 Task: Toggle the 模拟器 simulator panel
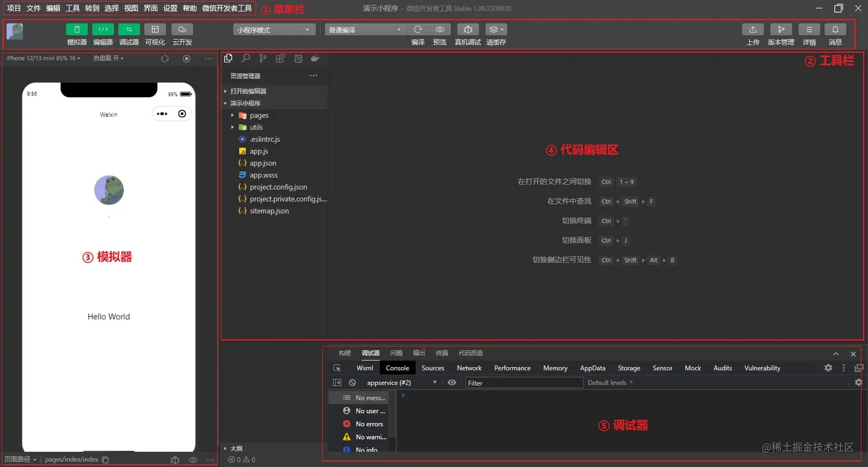(77, 29)
